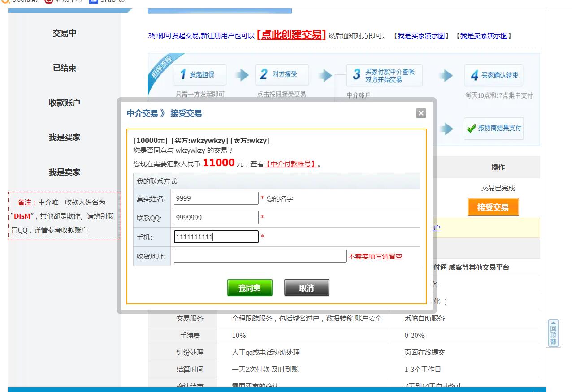Select step 2 对方接受 in the flow
Viewport: 572px width, 392px height.
[282, 74]
